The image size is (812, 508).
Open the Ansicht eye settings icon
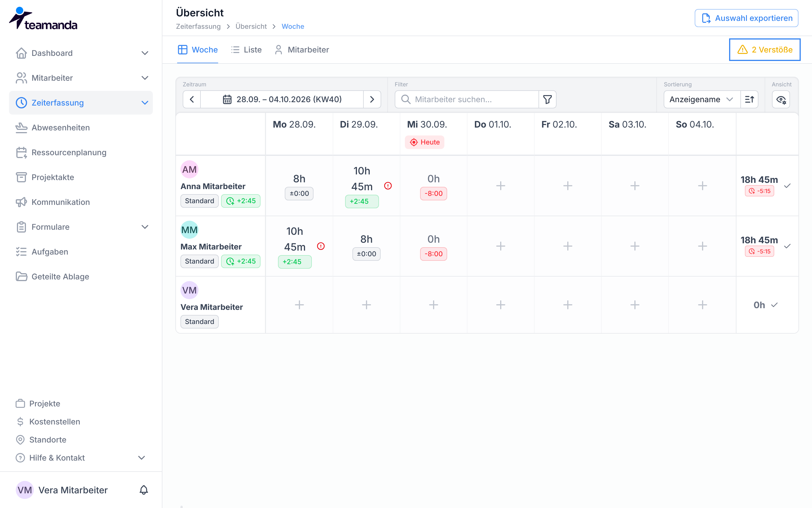click(781, 99)
